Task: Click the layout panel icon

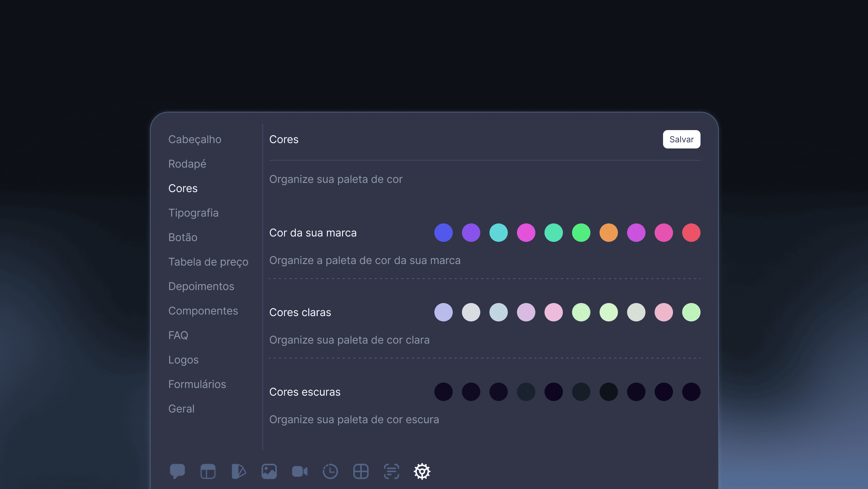Action: point(208,471)
